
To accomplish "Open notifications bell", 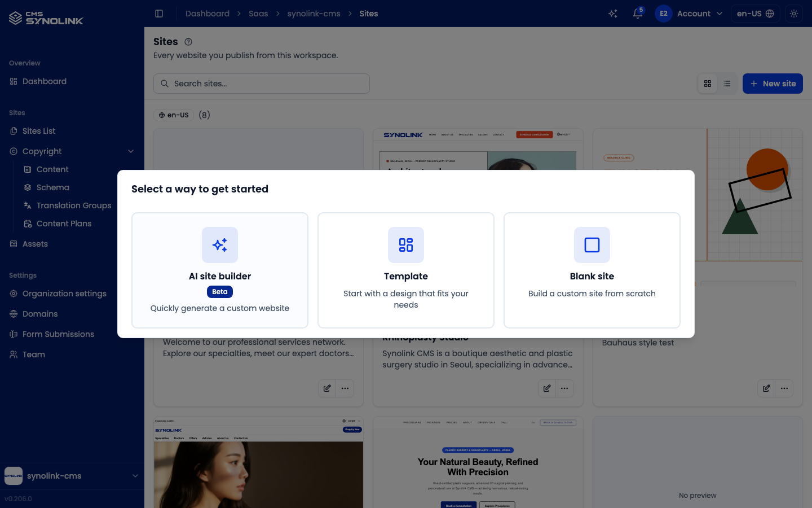I will pos(638,14).
